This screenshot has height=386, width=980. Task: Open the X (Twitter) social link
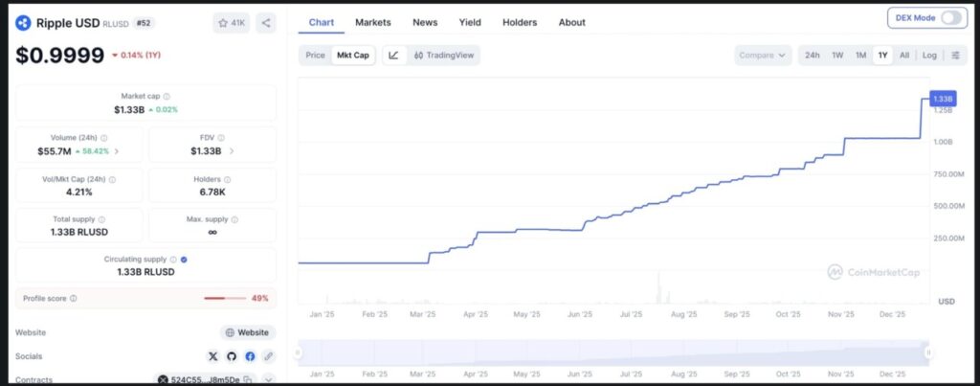coord(214,356)
